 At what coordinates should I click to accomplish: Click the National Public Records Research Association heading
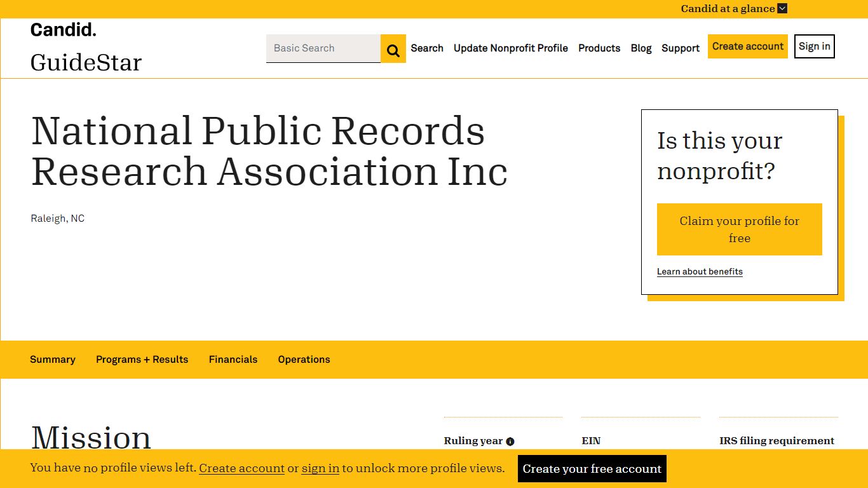click(x=269, y=151)
